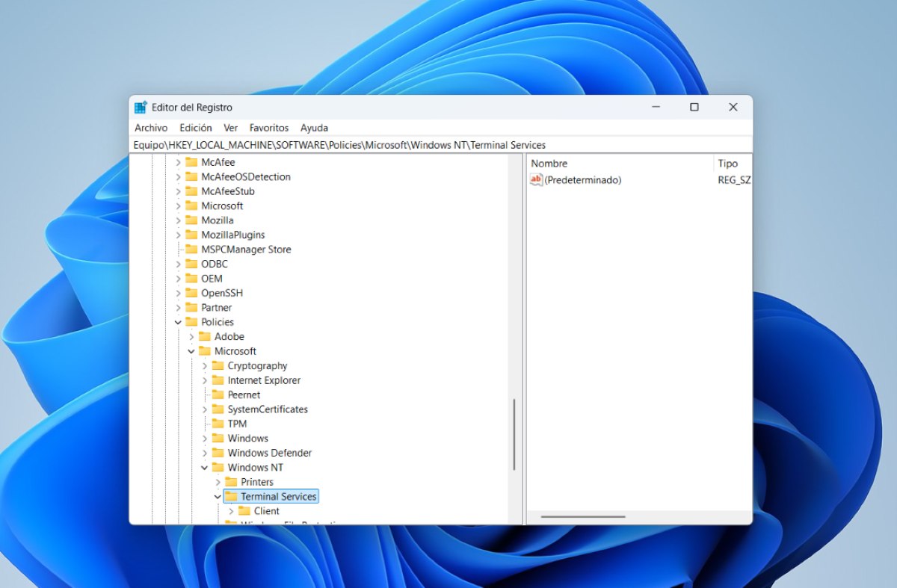Select the Client folder icon

(244, 511)
